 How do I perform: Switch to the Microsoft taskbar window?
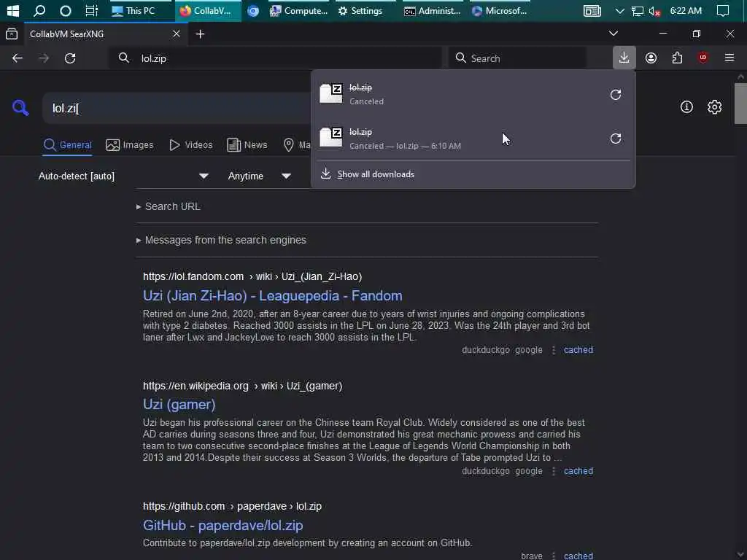pos(499,10)
